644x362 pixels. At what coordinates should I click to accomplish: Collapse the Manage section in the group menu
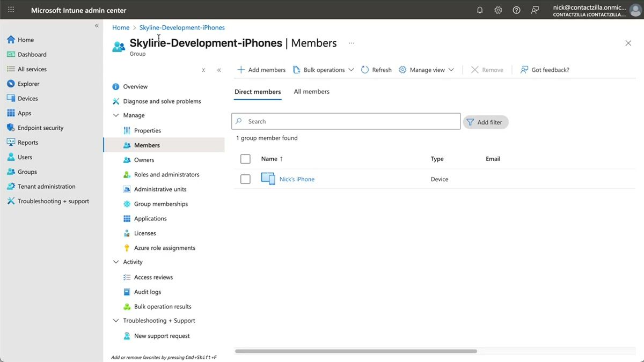(x=116, y=115)
